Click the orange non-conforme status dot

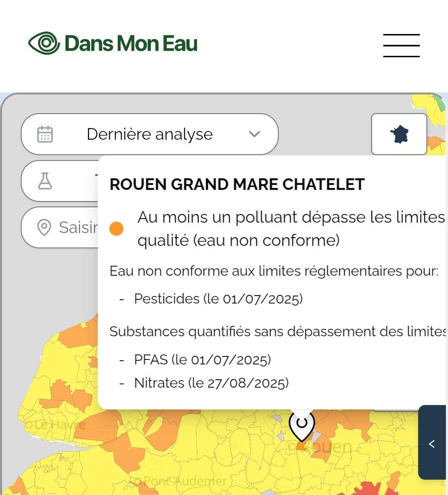117,228
